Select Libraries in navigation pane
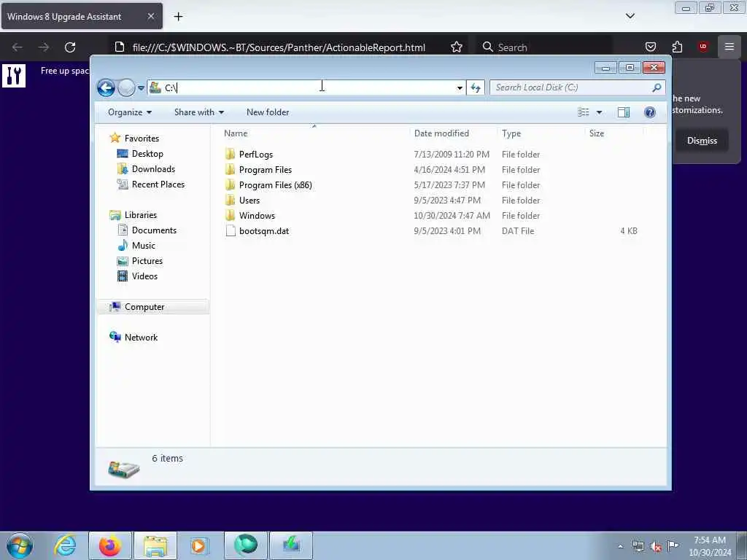This screenshot has width=747, height=560. (x=141, y=215)
